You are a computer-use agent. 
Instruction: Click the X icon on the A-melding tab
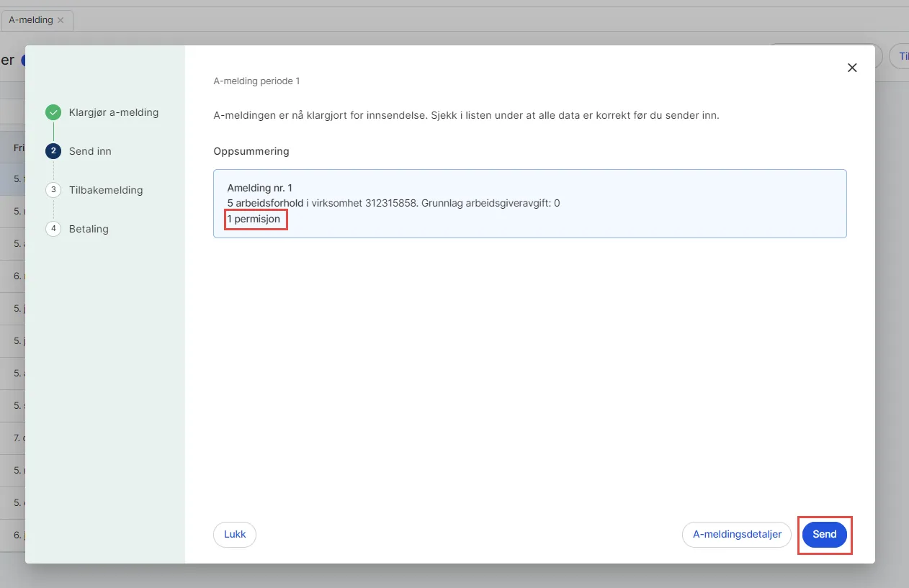(61, 20)
